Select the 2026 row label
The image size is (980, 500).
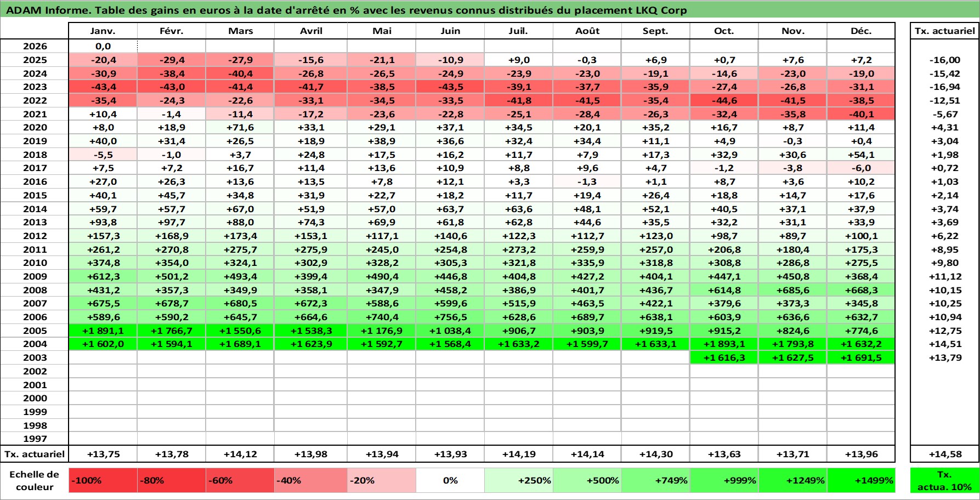(35, 47)
